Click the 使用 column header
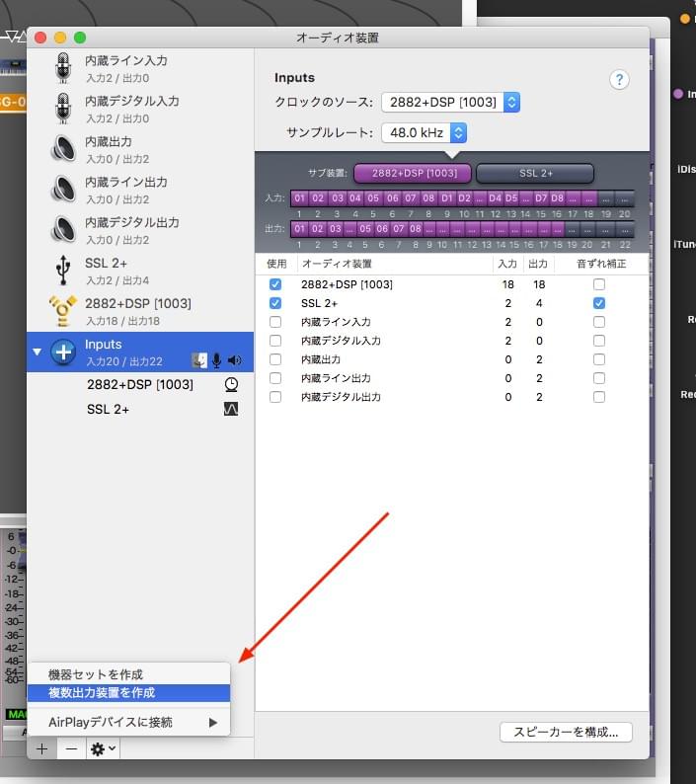The width and height of the screenshot is (696, 784). point(276,264)
